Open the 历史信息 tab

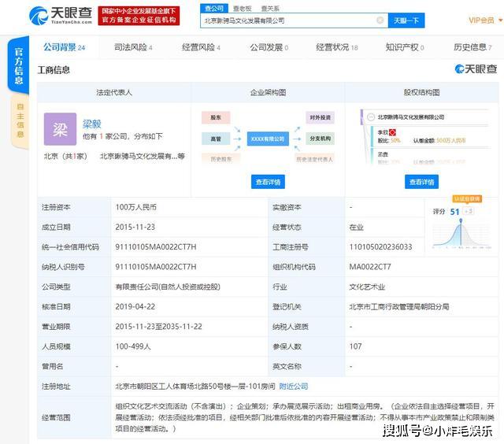tap(472, 47)
